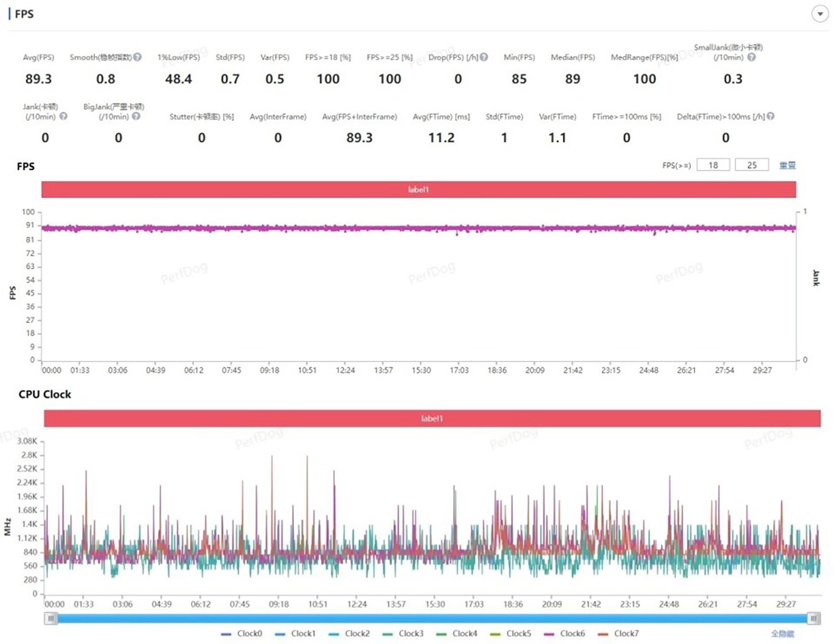Click the Avg(FPS) value 89.3
This screenshot has width=834, height=644.
38,79
